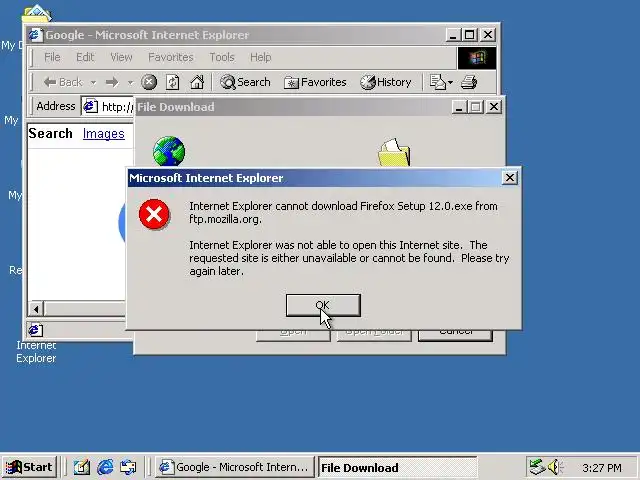Launch Internet Explorer from Quick Launch

(x=105, y=467)
